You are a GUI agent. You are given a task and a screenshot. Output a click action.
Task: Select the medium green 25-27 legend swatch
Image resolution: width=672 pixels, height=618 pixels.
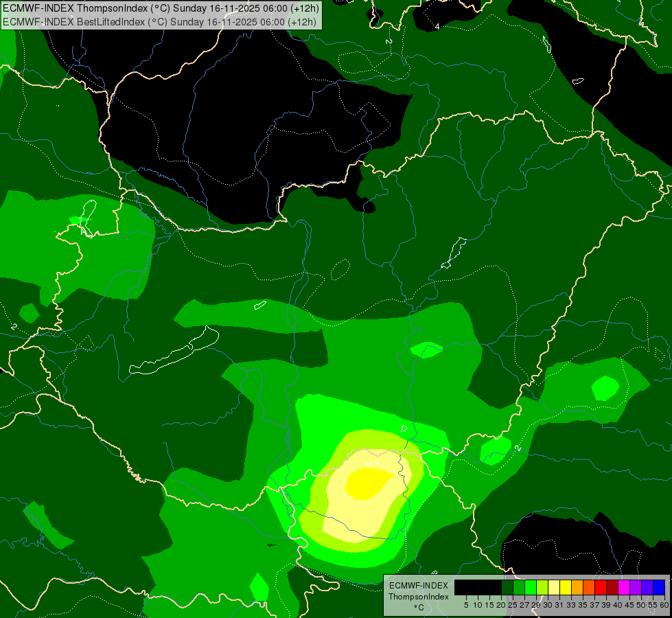[519, 587]
